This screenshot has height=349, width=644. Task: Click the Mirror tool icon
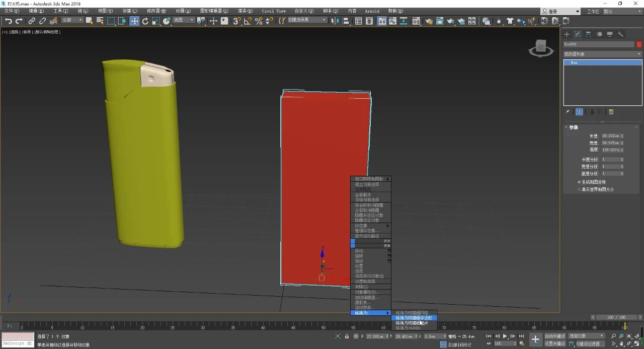334,21
